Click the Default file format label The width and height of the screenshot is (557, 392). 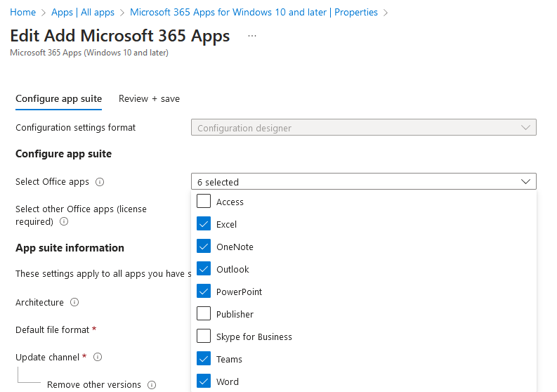[52, 329]
